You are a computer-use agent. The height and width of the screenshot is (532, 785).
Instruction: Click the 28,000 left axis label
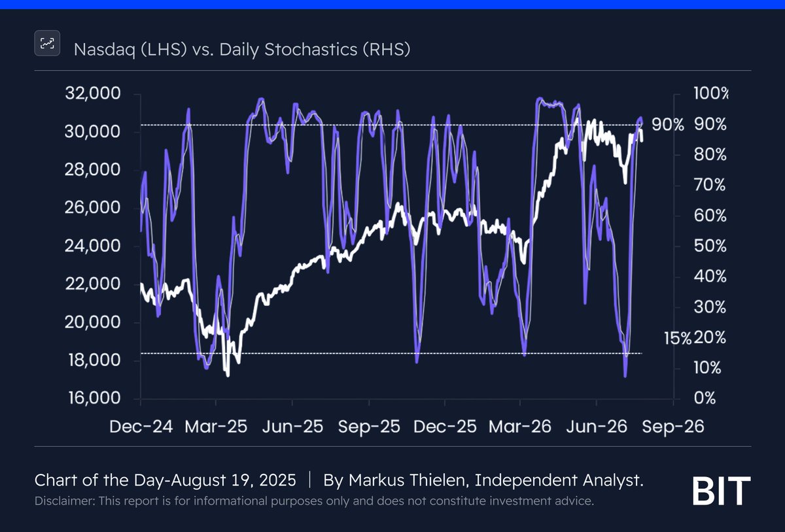click(92, 170)
